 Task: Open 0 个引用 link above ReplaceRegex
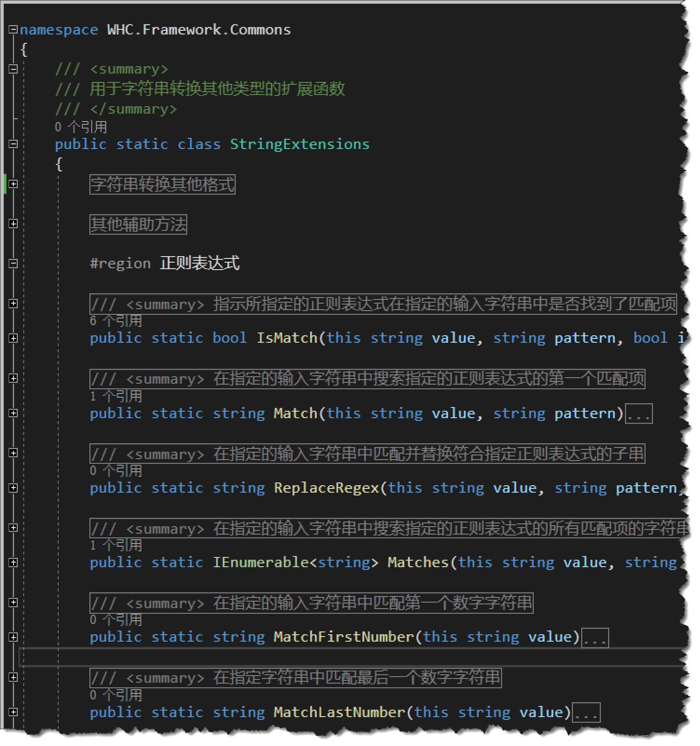[x=116, y=471]
